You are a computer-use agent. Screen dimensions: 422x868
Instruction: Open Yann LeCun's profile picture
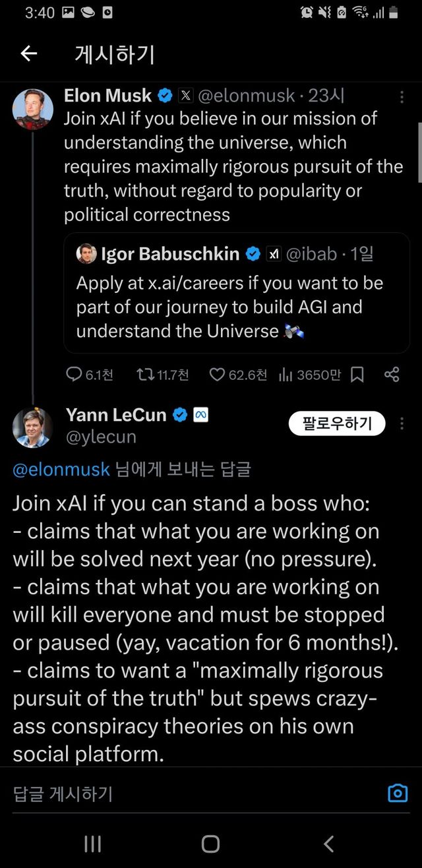click(33, 427)
